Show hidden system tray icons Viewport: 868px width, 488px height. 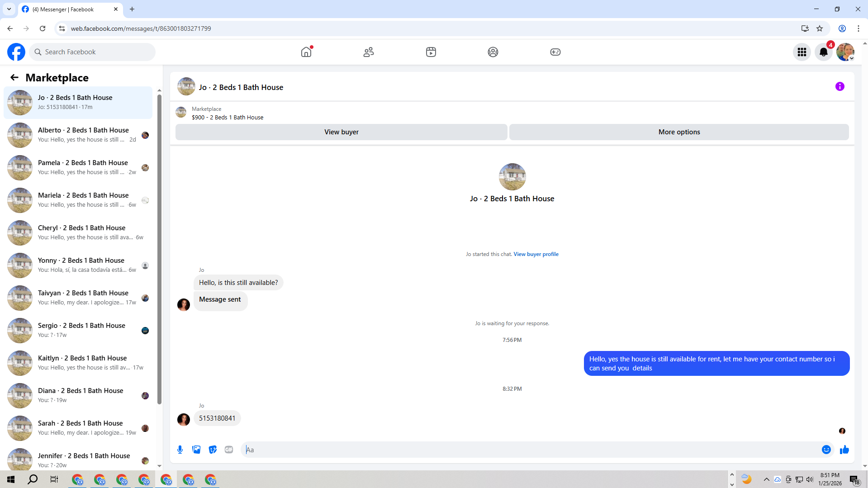pos(767,479)
